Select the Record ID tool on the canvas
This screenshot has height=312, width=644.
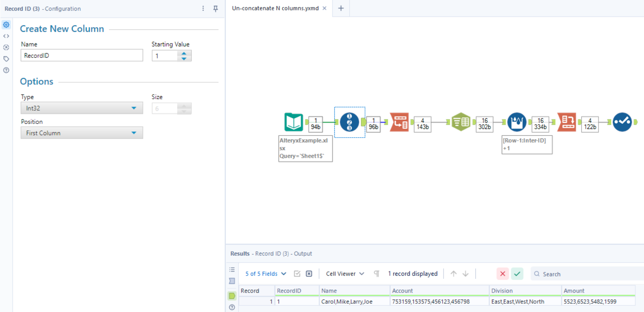(x=349, y=122)
